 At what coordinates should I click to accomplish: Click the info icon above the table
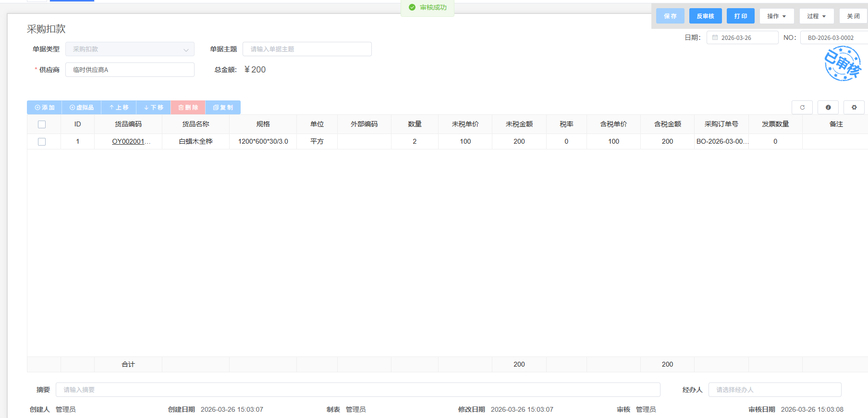tap(828, 108)
